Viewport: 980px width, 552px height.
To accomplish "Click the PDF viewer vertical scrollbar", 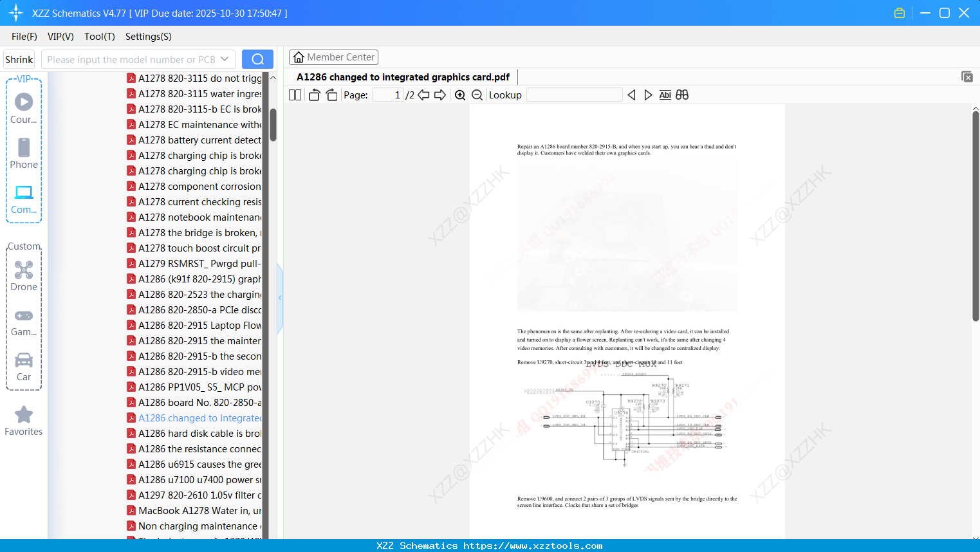I will click(x=975, y=216).
